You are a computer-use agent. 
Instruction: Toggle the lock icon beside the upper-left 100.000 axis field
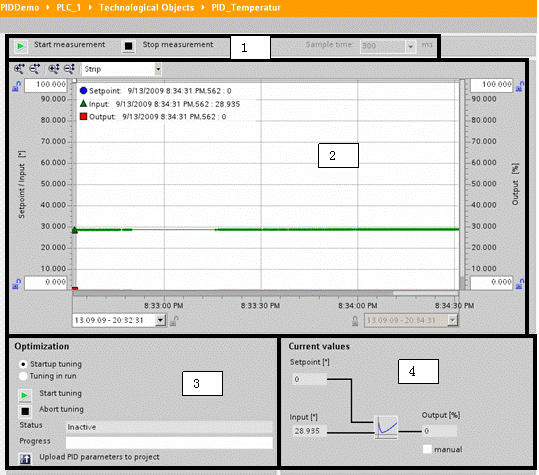[16, 86]
